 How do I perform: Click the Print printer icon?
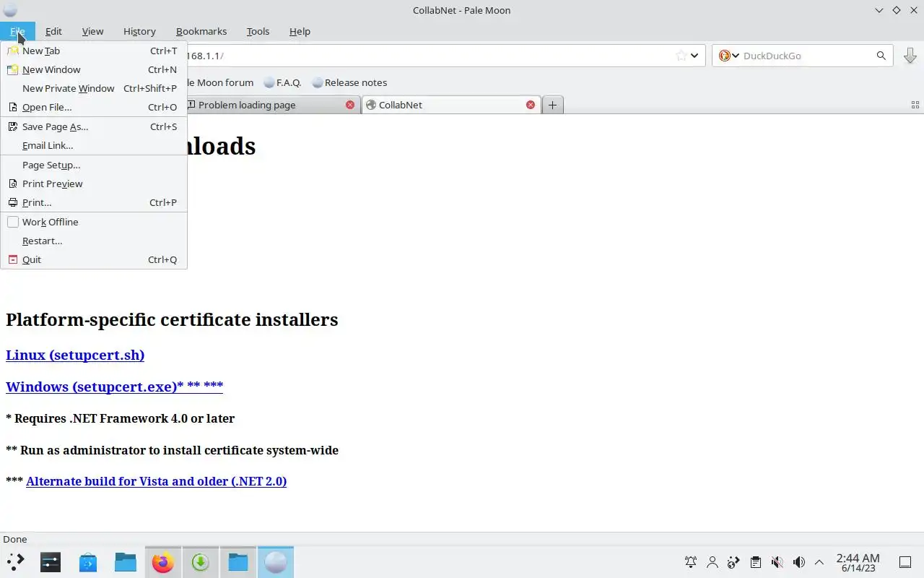pos(13,202)
